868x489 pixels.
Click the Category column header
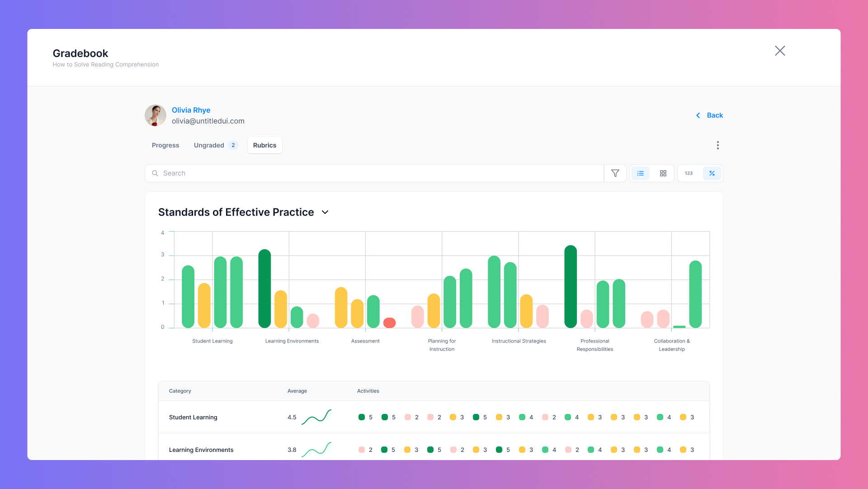pyautogui.click(x=180, y=391)
